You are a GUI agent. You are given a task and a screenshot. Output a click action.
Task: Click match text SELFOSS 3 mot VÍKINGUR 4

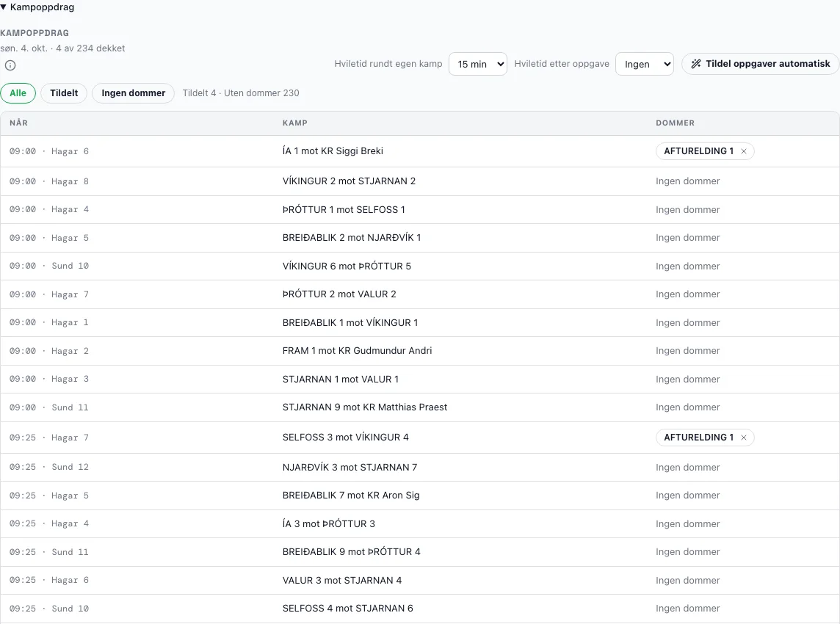(x=346, y=438)
